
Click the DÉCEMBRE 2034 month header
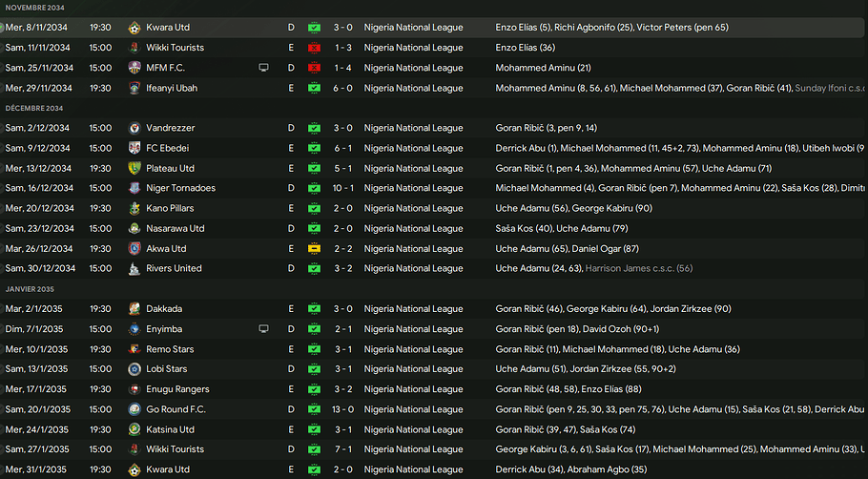coord(34,109)
